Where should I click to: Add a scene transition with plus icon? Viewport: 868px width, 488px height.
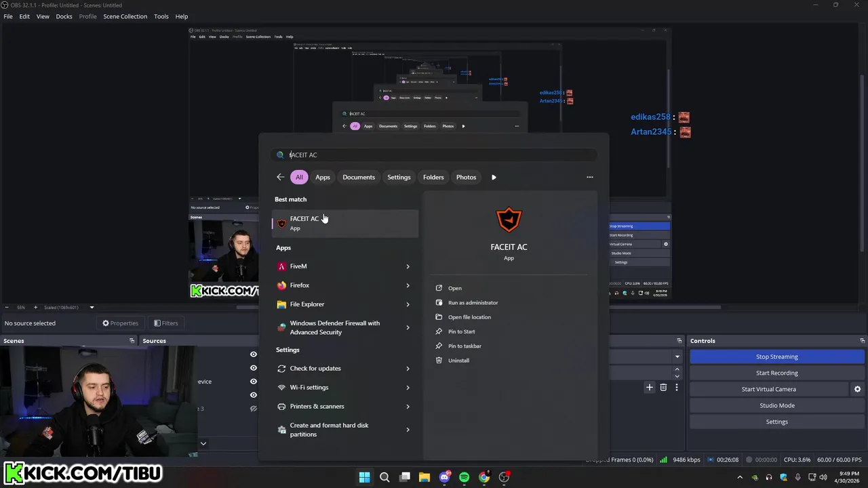[650, 388]
